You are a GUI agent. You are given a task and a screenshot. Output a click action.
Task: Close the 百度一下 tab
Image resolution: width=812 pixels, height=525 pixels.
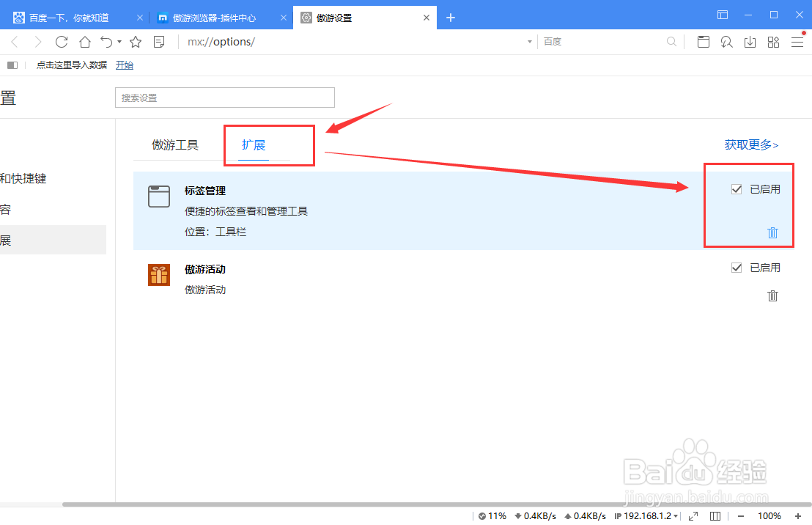140,18
